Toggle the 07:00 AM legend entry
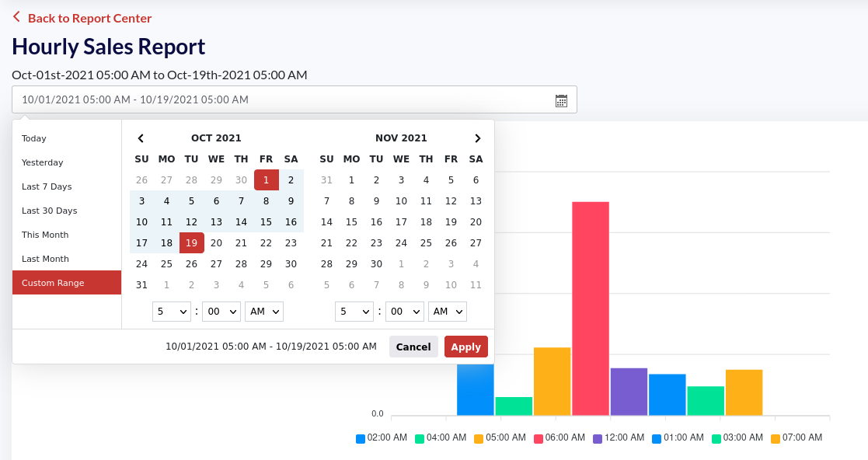 [796, 438]
